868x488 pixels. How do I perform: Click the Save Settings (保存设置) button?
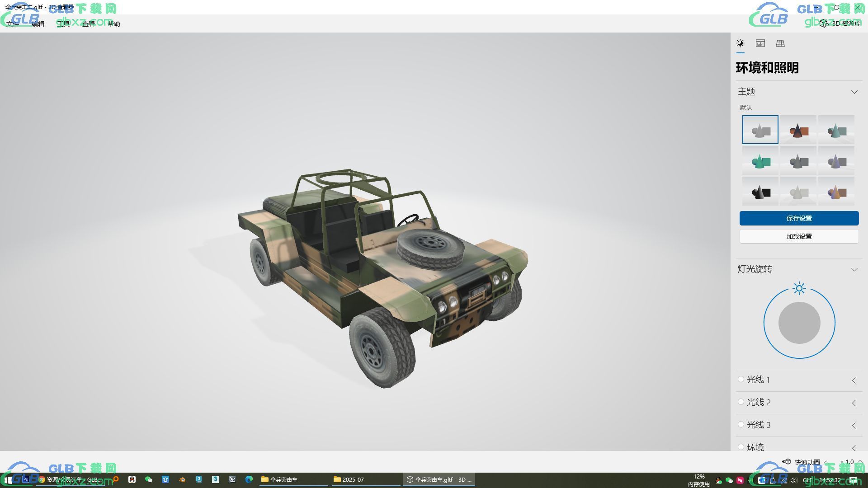tap(799, 218)
